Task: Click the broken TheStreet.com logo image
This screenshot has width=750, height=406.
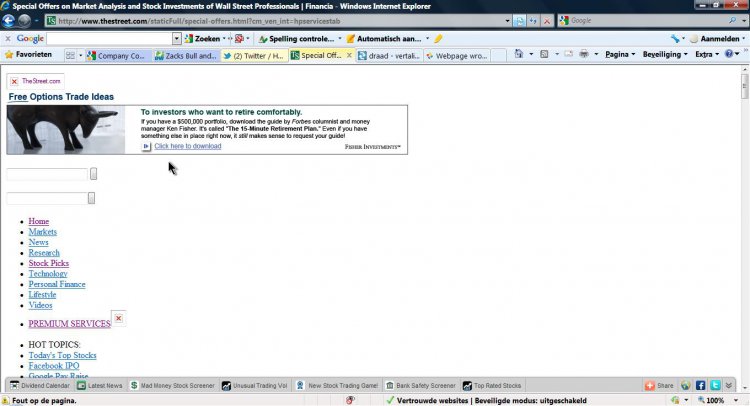Action: click(35, 81)
